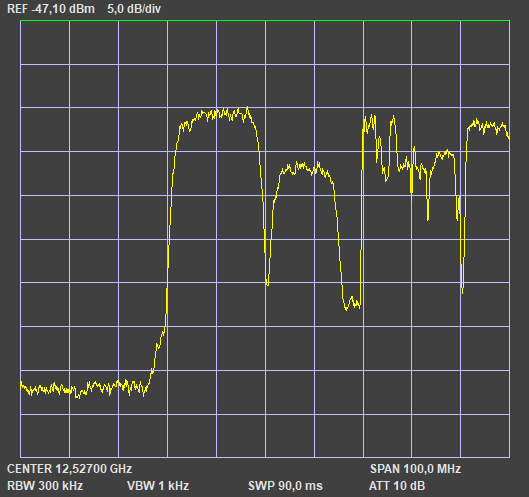Click the rightmost carrier plateau on trace
The width and height of the screenshot is (529, 497).
(488, 127)
